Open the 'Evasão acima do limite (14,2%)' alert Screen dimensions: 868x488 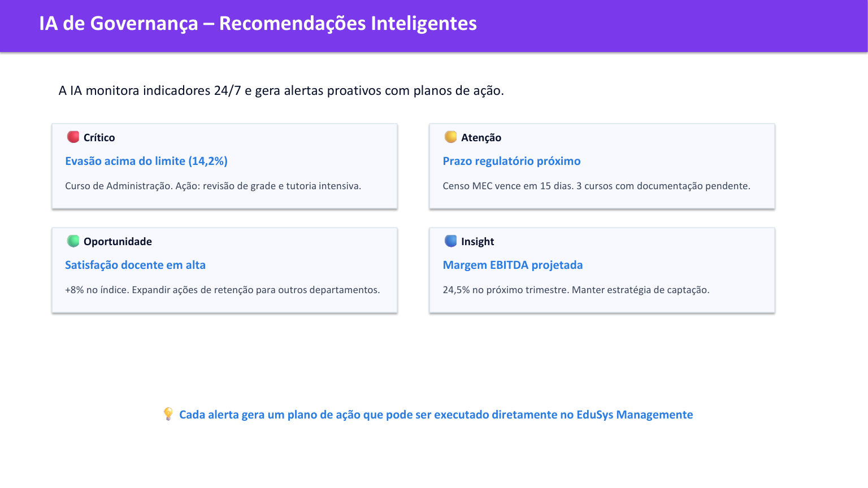pos(146,161)
